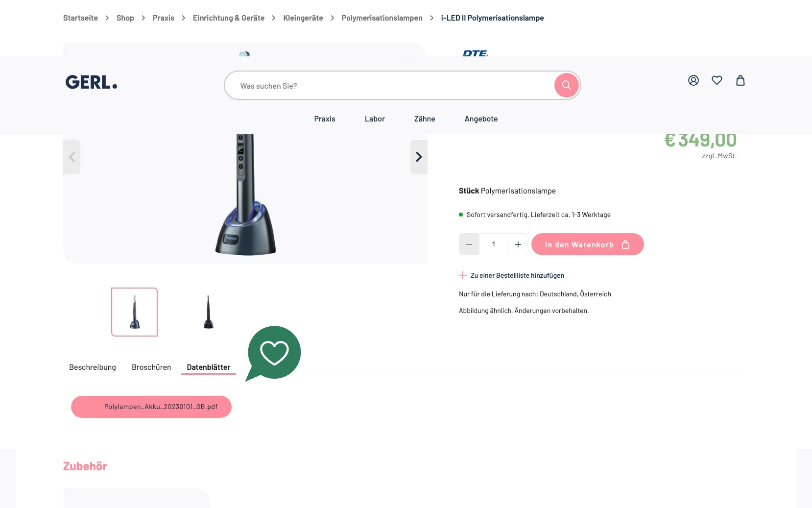Open the Zähne navigation menu

[x=425, y=119]
